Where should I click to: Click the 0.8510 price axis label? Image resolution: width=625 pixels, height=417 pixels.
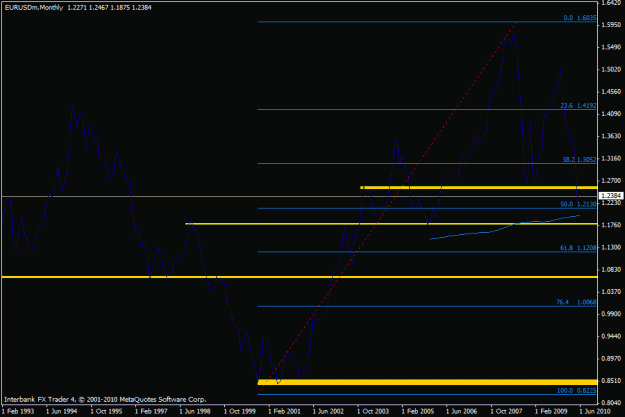(x=611, y=381)
